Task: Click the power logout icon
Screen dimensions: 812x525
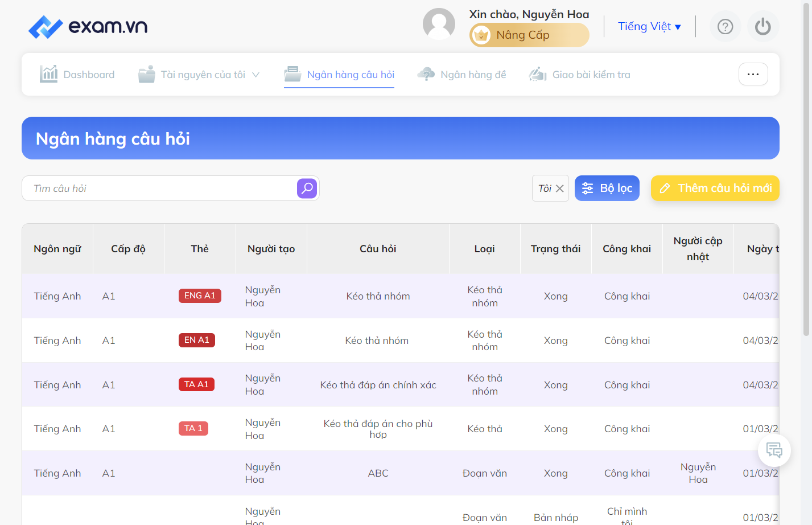Action: [762, 27]
